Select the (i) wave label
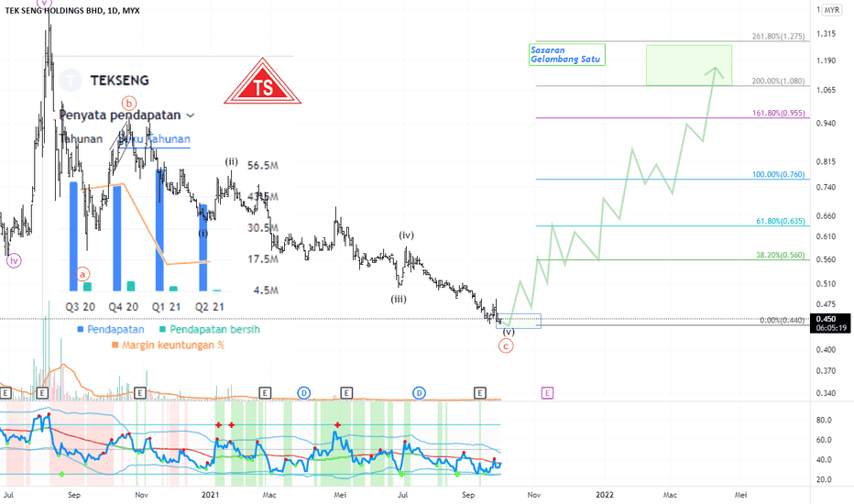Image resolution: width=854 pixels, height=504 pixels. coord(203,233)
